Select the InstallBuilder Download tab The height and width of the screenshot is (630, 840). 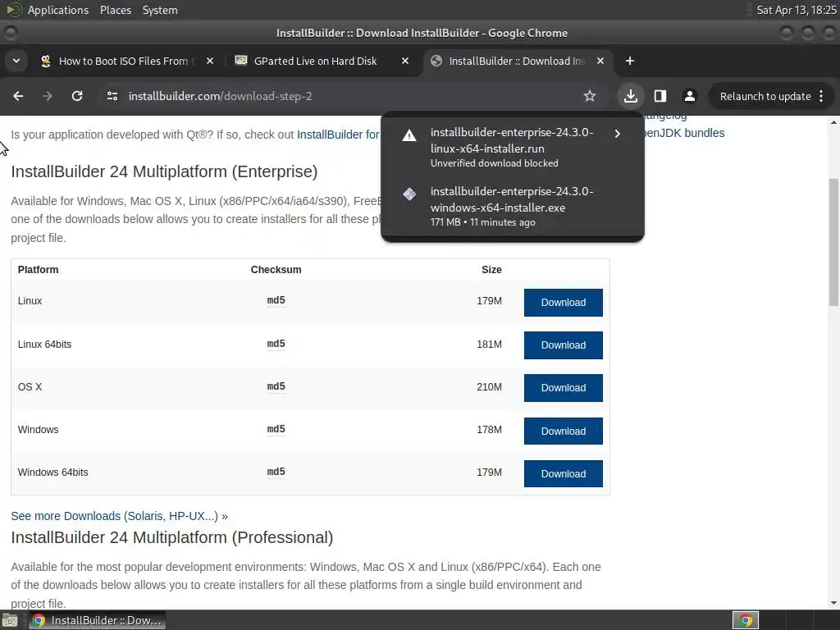pos(517,61)
